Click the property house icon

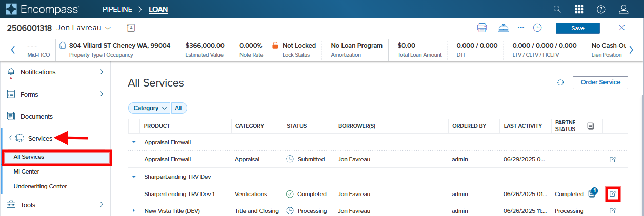pos(63,46)
